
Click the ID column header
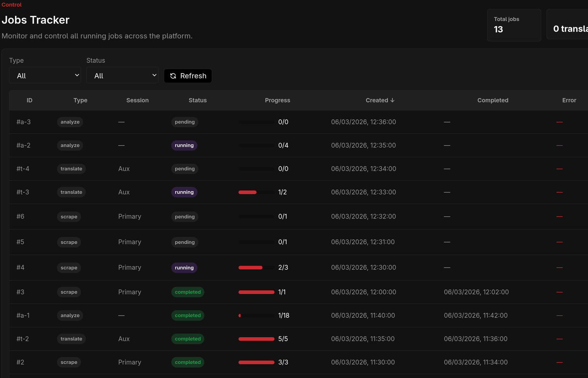pos(29,100)
